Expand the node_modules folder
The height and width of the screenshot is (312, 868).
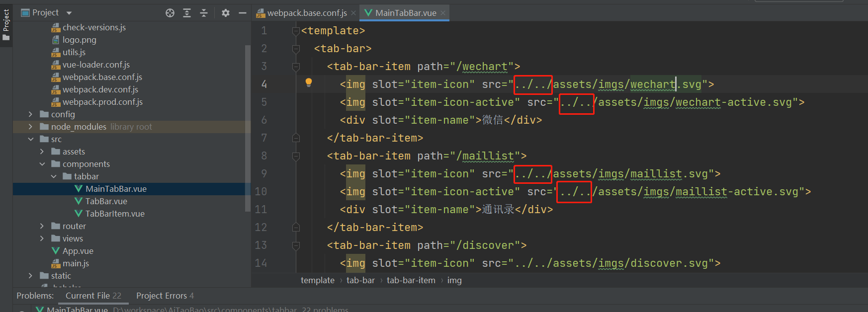[30, 127]
